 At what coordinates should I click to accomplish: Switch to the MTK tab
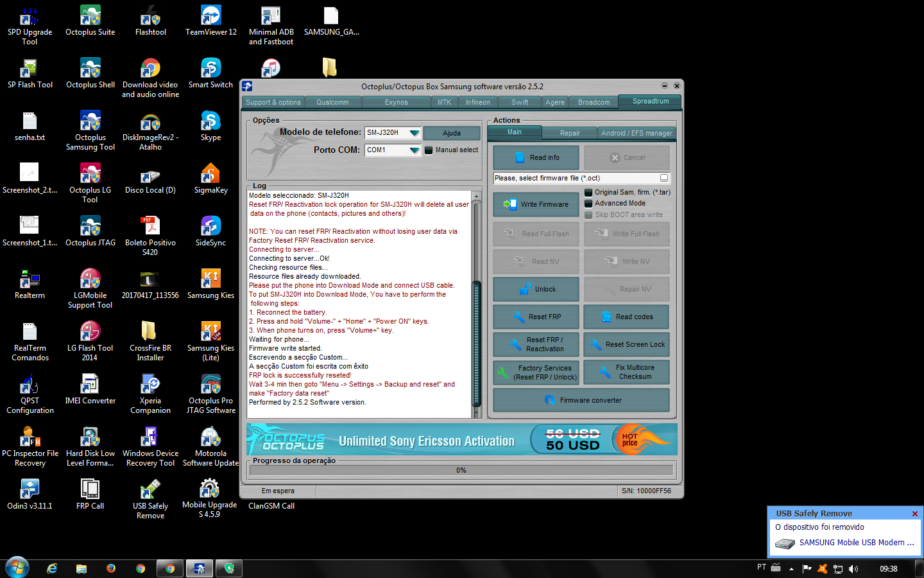pyautogui.click(x=444, y=102)
